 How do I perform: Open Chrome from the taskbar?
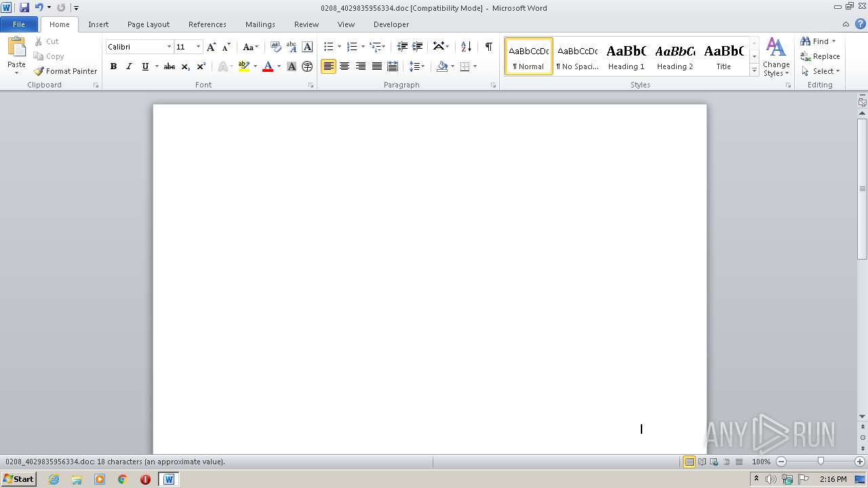122,479
